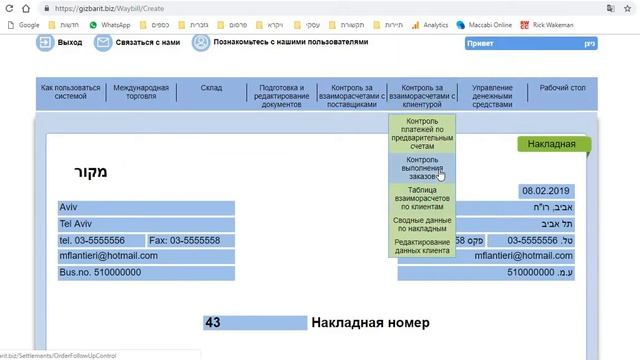Open the Maccabi Online bookmark
The width and height of the screenshot is (640, 360).
[484, 25]
